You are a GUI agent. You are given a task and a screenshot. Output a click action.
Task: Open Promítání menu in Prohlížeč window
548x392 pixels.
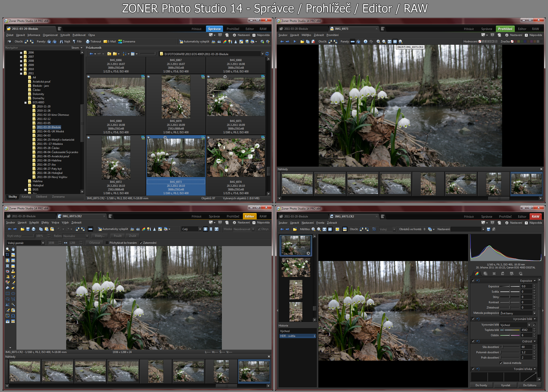pyautogui.click(x=332, y=35)
